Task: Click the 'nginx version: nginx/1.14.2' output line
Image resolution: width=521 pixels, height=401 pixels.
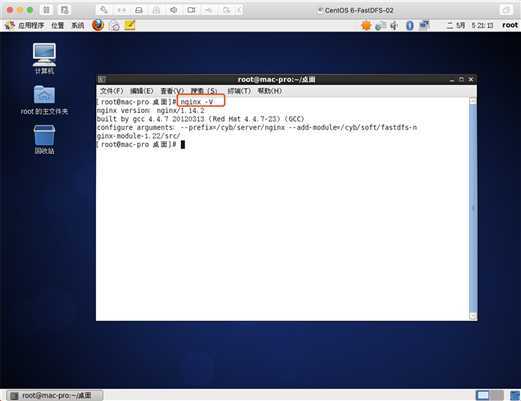Action: (150, 110)
